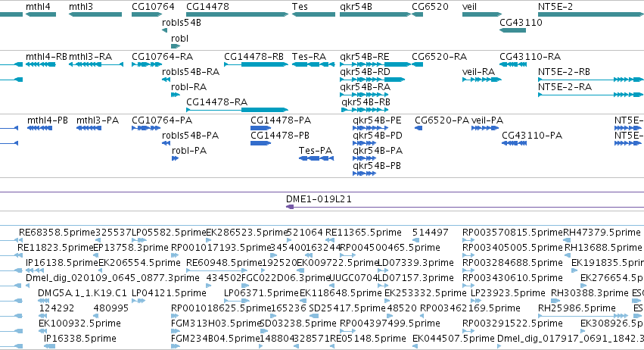Select BAC clone label DME1-019L21
The width and height of the screenshot is (644, 350).
point(319,199)
